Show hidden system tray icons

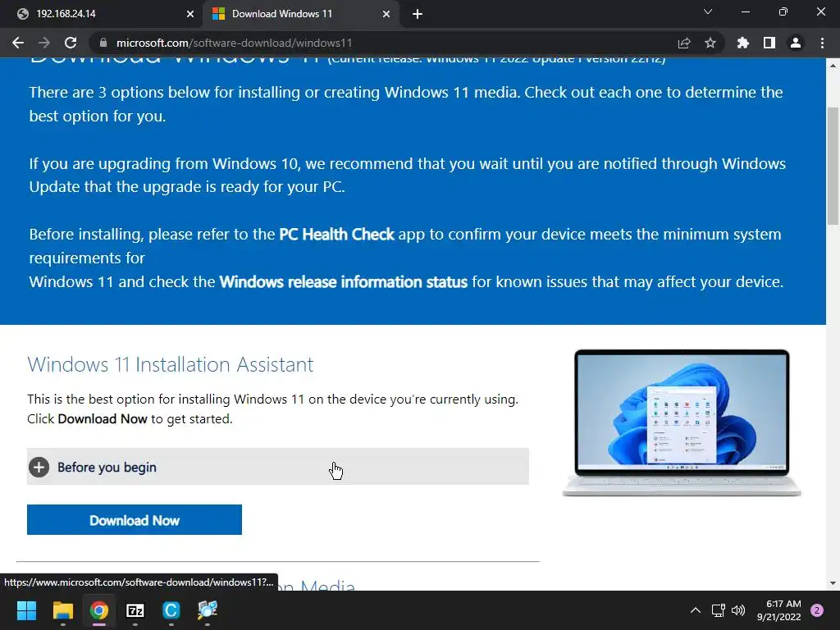click(696, 610)
